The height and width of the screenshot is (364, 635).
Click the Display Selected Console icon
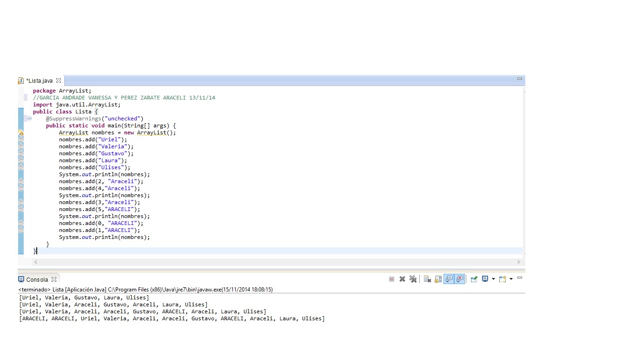click(485, 279)
